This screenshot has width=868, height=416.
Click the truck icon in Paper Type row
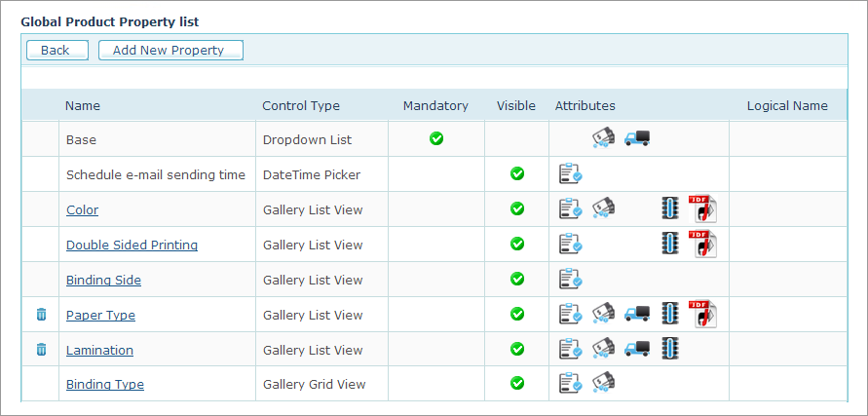click(637, 315)
